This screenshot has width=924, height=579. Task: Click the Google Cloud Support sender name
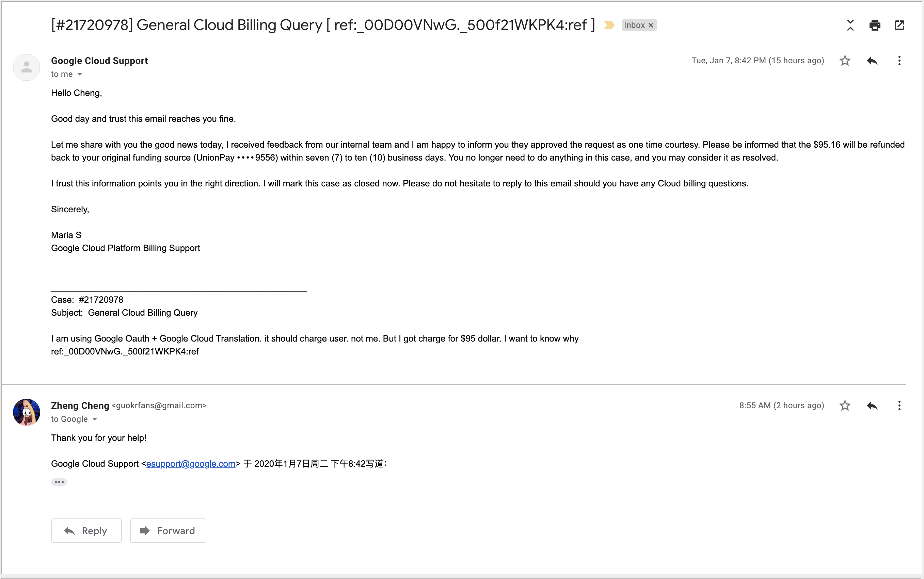(x=99, y=61)
